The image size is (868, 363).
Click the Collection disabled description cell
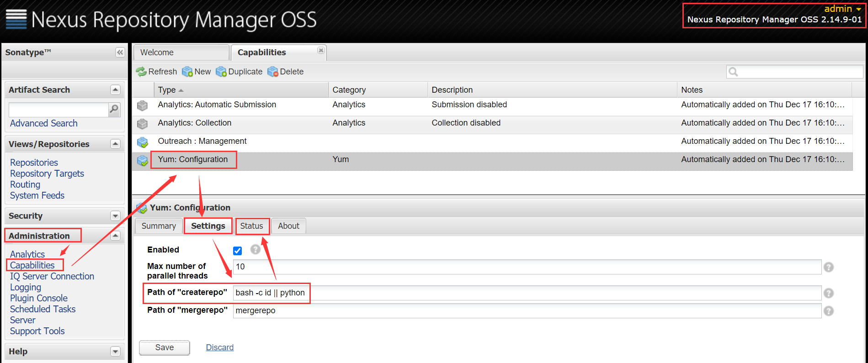(x=466, y=123)
